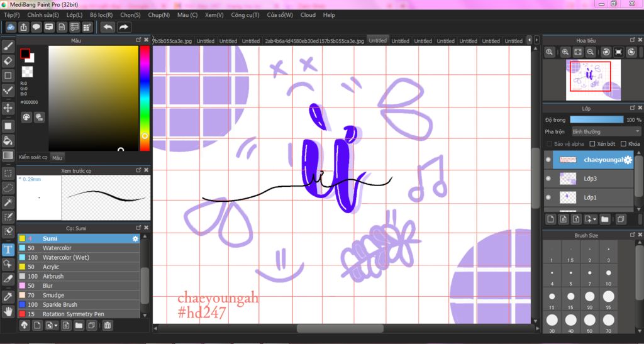The height and width of the screenshot is (344, 644).
Task: Select the Hand pan tool
Action: (x=8, y=311)
